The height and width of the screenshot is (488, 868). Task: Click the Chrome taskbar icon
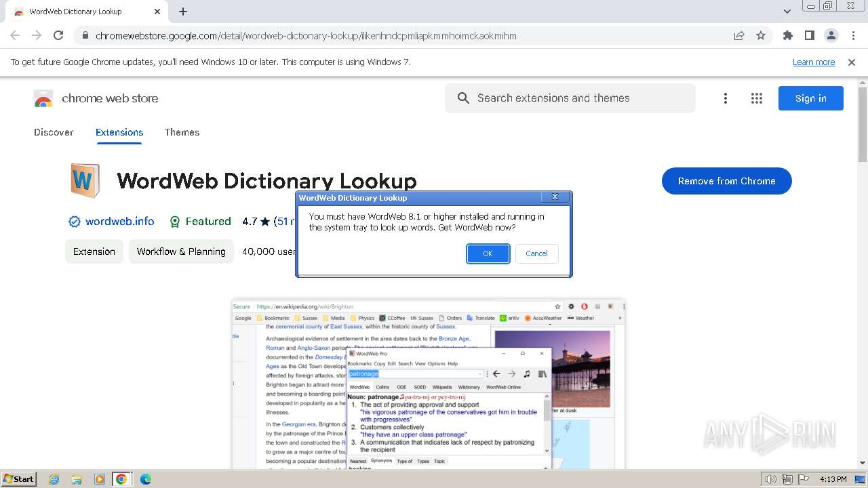point(121,479)
